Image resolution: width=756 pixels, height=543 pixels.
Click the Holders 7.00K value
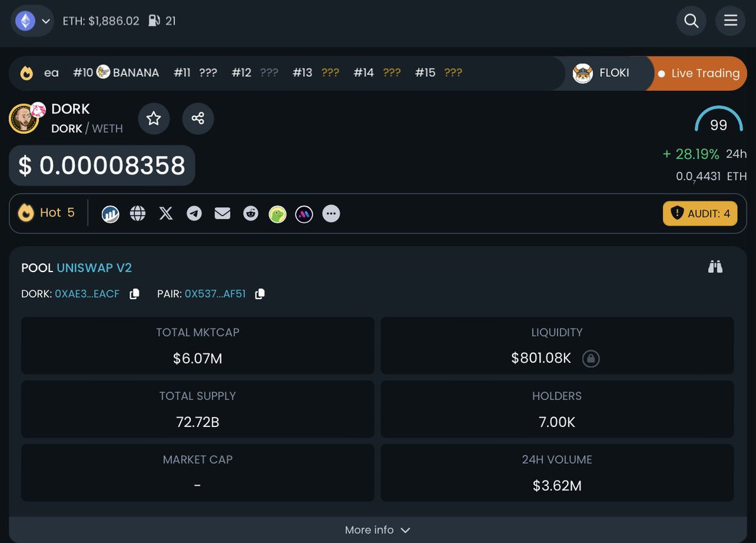557,422
